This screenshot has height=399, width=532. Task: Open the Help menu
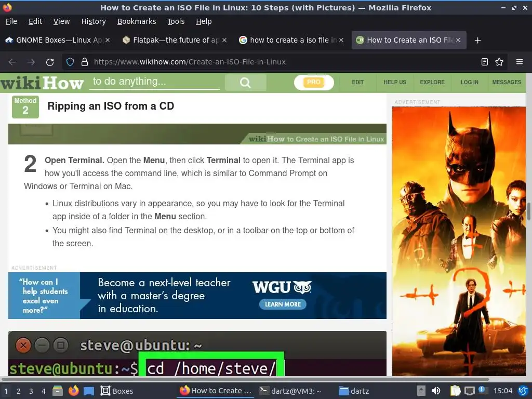click(204, 21)
